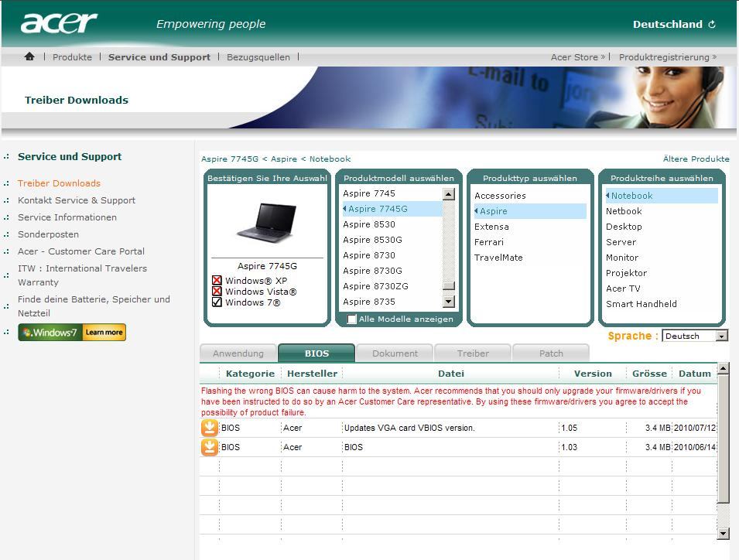
Task: Select Aspire 7745G in model list
Action: pyautogui.click(x=392, y=209)
